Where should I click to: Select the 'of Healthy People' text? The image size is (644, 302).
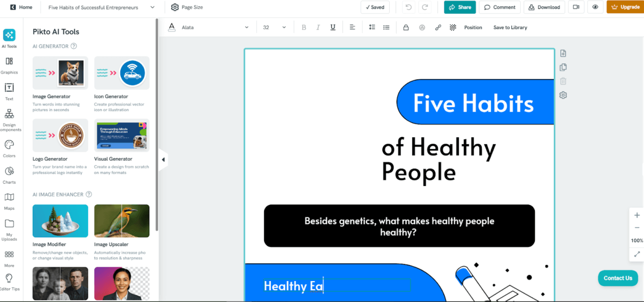tap(438, 160)
